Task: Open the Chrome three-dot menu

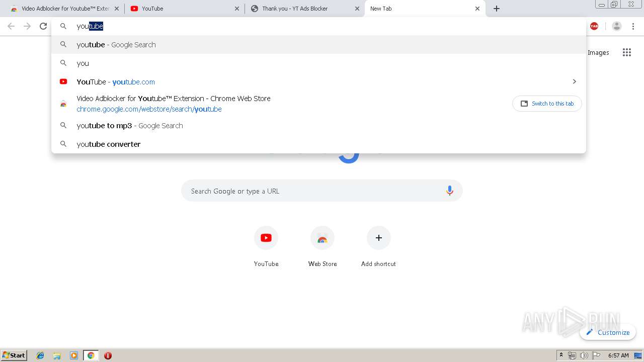Action: point(634,26)
